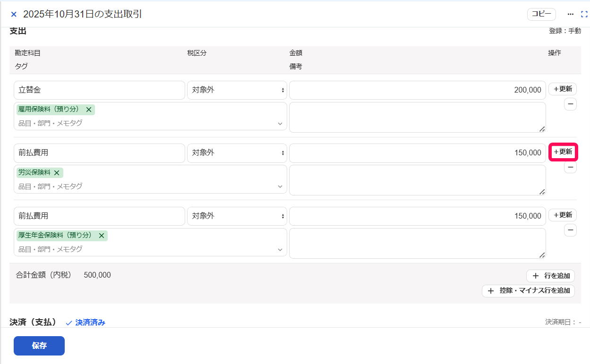Click the 決済済み status link
The image size is (590, 364).
coord(86,323)
